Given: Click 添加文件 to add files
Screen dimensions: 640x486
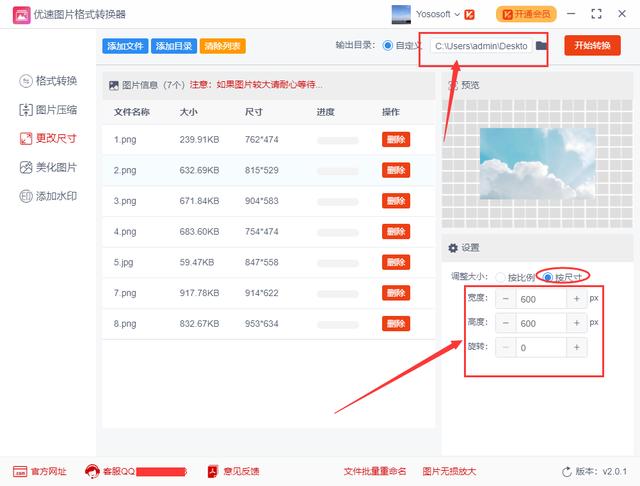Looking at the screenshot, I should pyautogui.click(x=124, y=46).
